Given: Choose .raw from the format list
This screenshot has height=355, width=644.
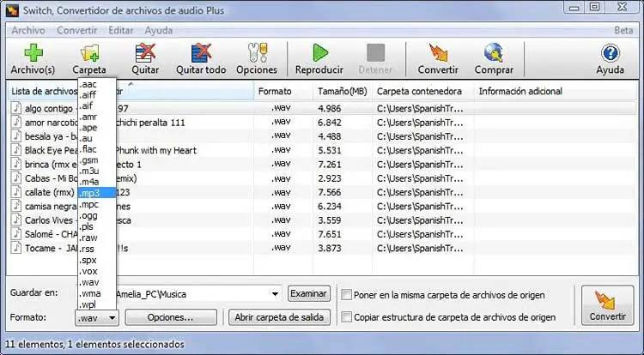Looking at the screenshot, I should tap(97, 238).
